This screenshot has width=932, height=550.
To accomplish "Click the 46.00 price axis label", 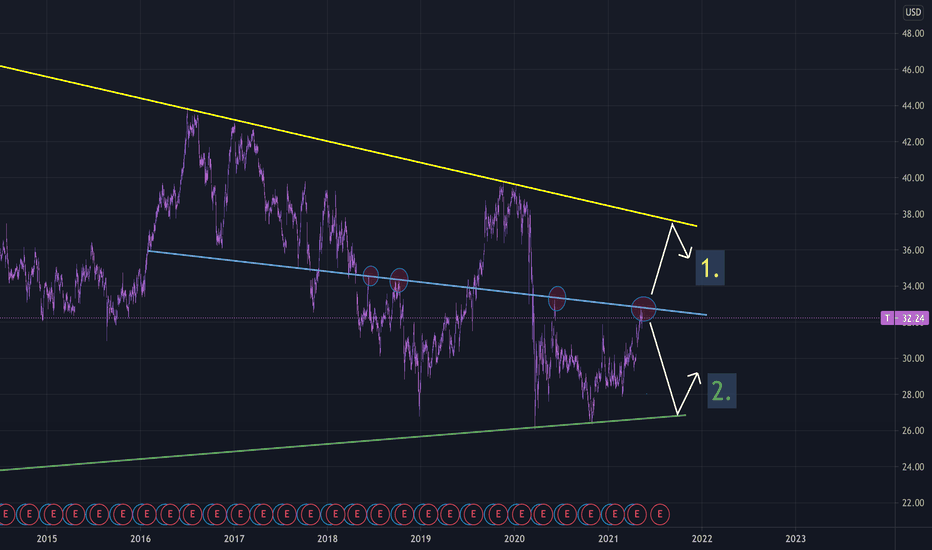I will (x=913, y=70).
